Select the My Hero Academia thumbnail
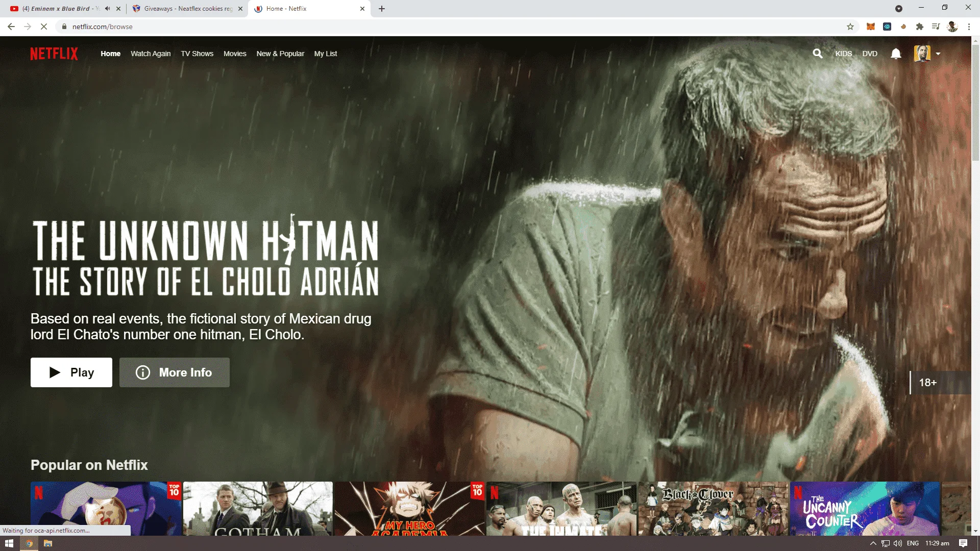 409,509
